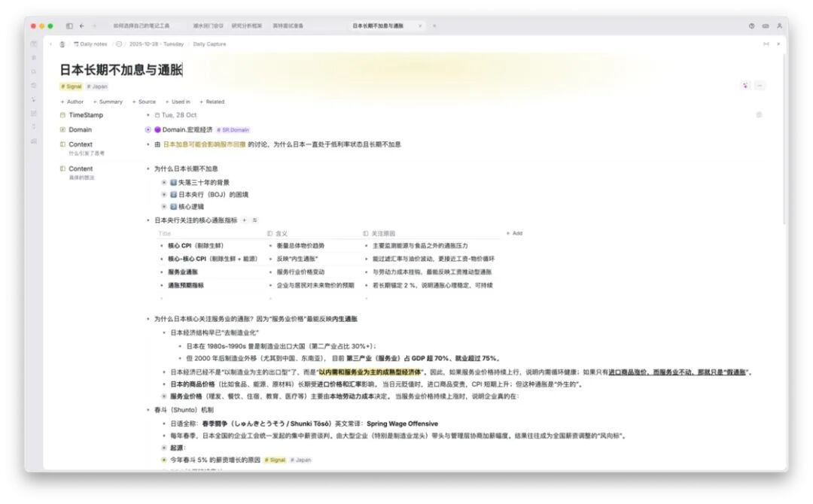Click the panel expand icon beside the panel close
This screenshot has height=504, width=813.
[x=766, y=44]
